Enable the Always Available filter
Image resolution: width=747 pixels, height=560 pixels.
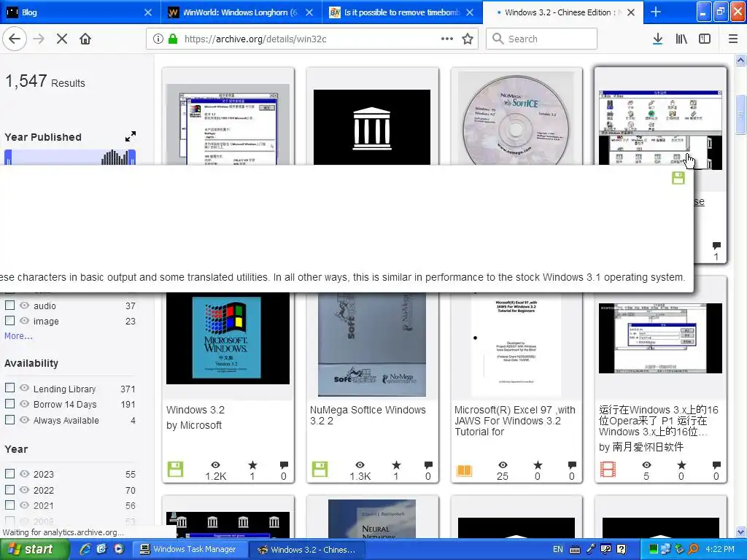pyautogui.click(x=9, y=419)
